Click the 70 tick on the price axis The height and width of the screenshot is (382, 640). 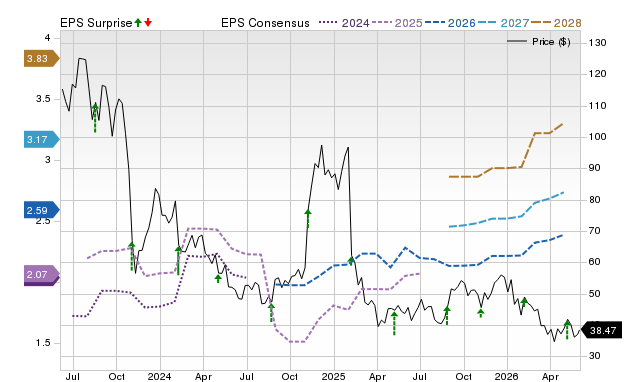(x=595, y=231)
